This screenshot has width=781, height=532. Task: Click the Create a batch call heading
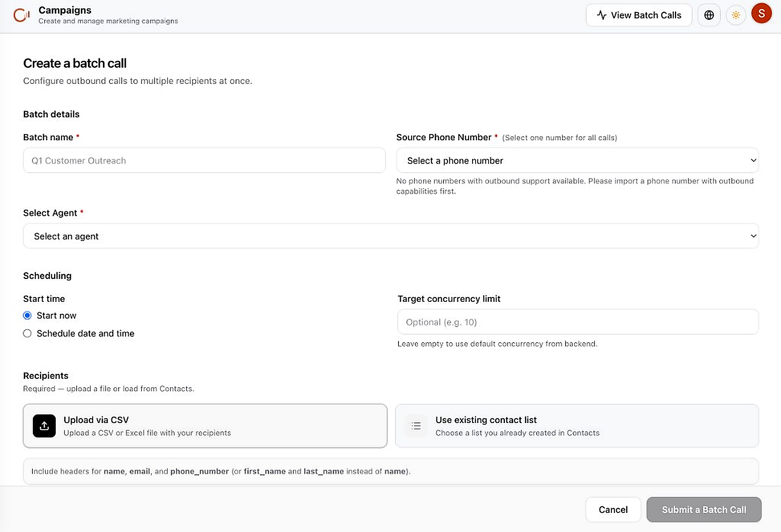(75, 63)
